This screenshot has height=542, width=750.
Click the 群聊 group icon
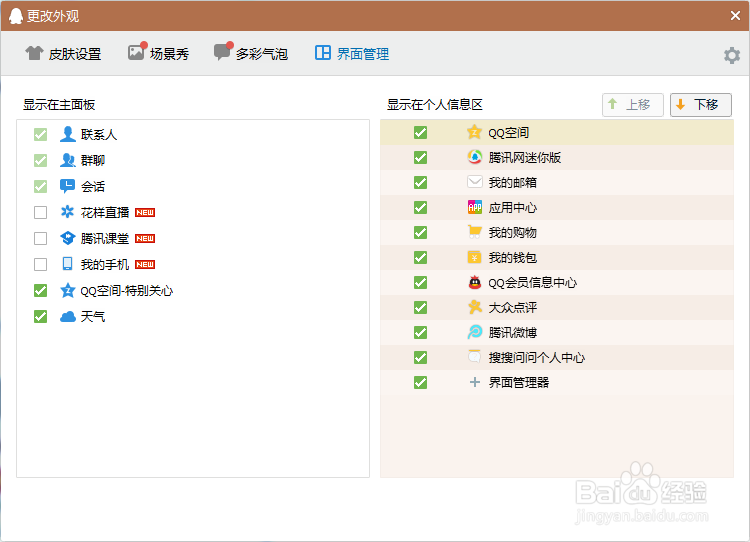click(67, 160)
